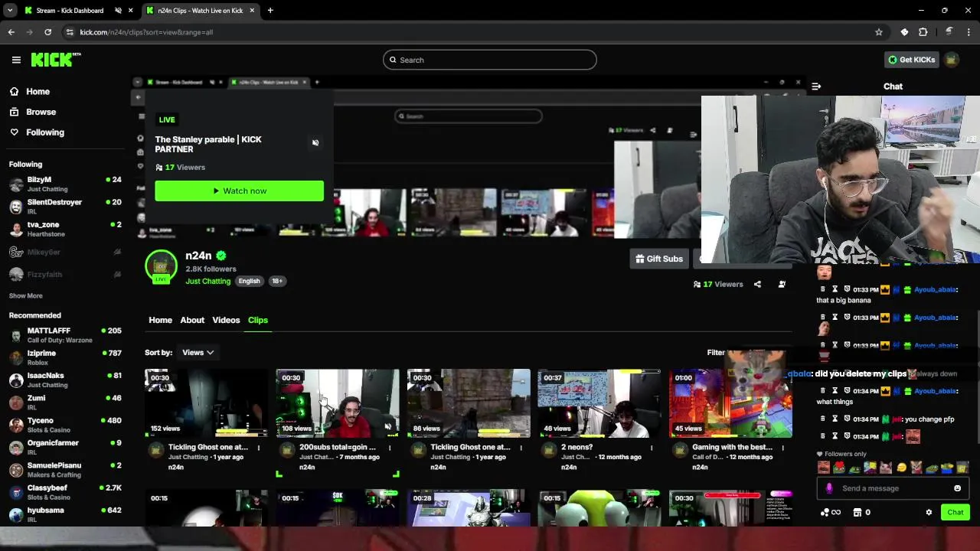Open a new browser tab with the plus

coord(270,10)
